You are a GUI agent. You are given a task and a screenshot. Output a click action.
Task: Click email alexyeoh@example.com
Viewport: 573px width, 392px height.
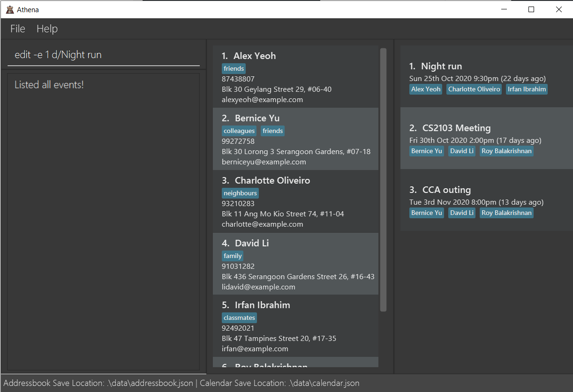pos(262,99)
